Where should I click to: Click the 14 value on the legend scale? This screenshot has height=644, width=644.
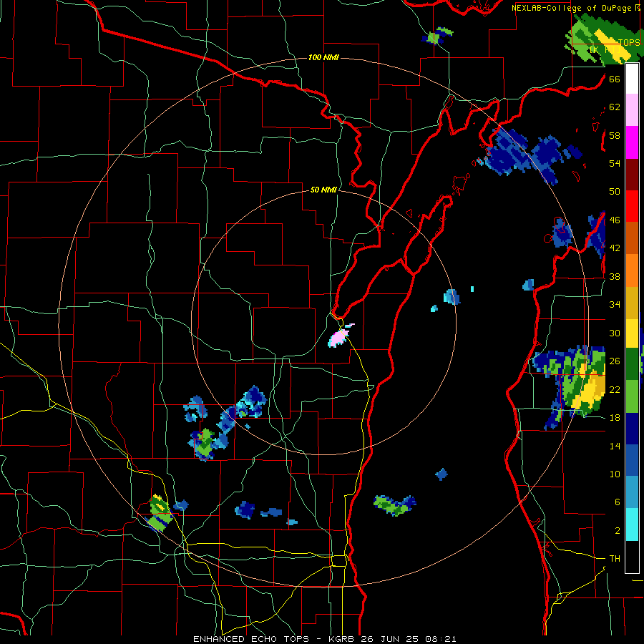pyautogui.click(x=615, y=446)
